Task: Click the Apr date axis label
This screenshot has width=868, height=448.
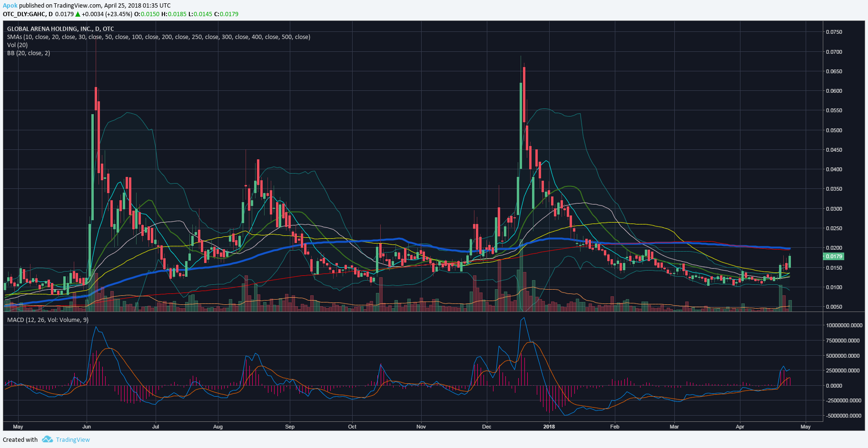Action: coord(740,427)
